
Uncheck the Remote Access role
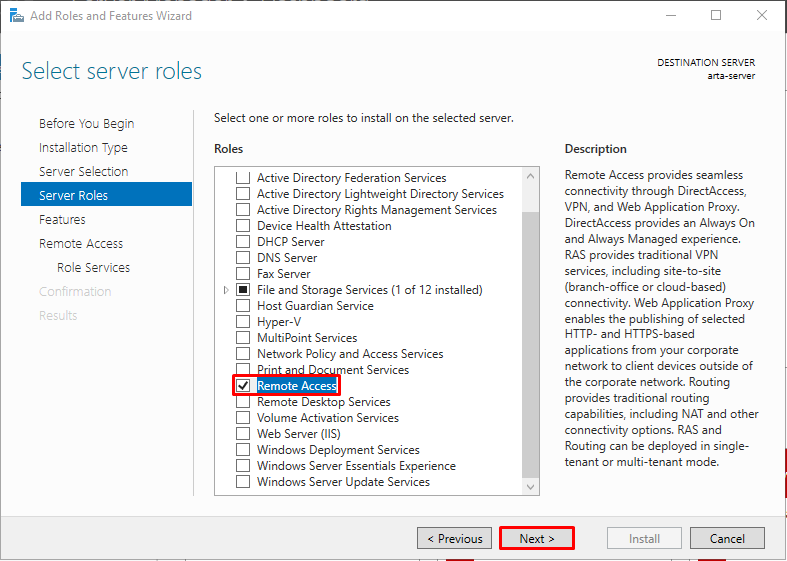[x=243, y=386]
